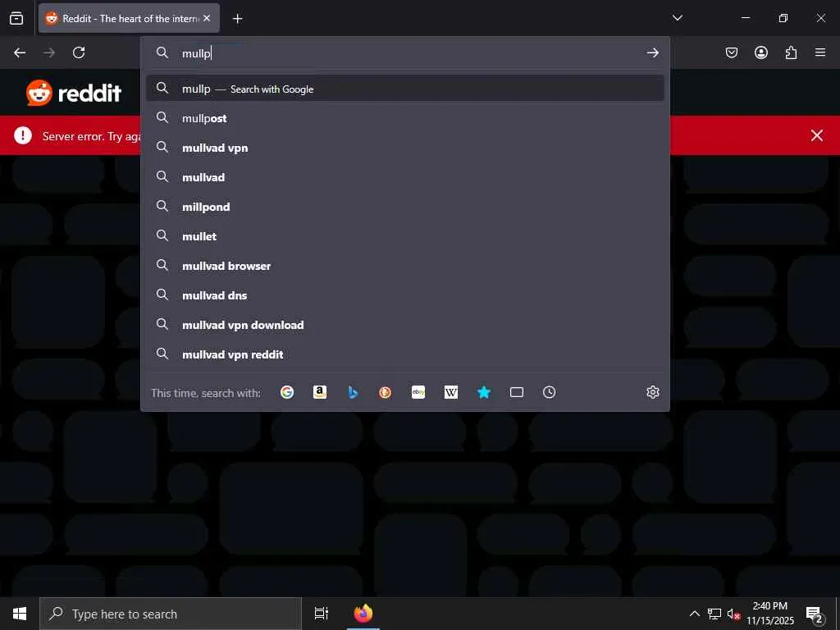The width and height of the screenshot is (840, 630).
Task: Select the 'millpond' suggestion
Action: point(405,206)
